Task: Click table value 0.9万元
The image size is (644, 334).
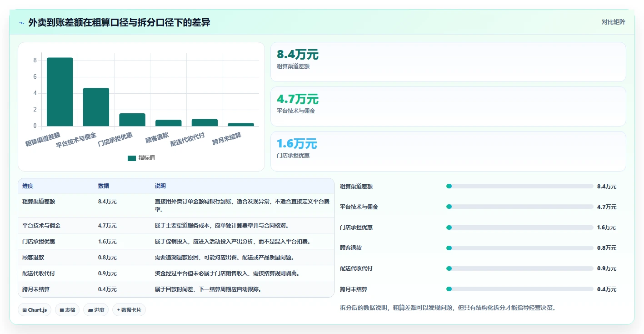Action: click(107, 273)
